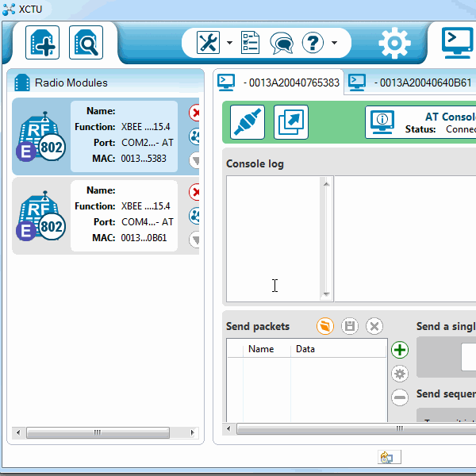Screen dimensions: 476x476
Task: Detach the console view to window
Action: point(291,122)
